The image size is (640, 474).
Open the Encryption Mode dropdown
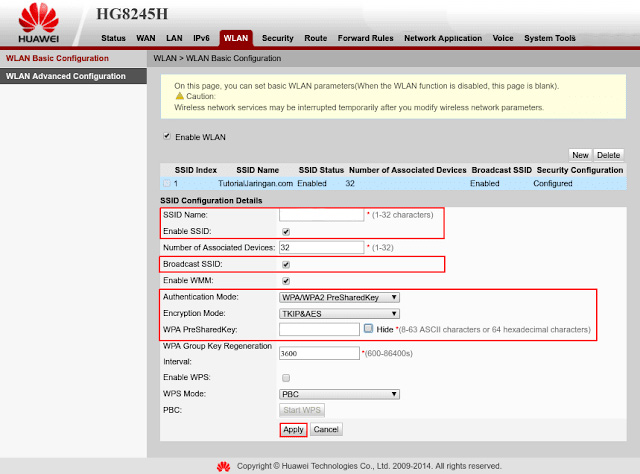click(339, 314)
